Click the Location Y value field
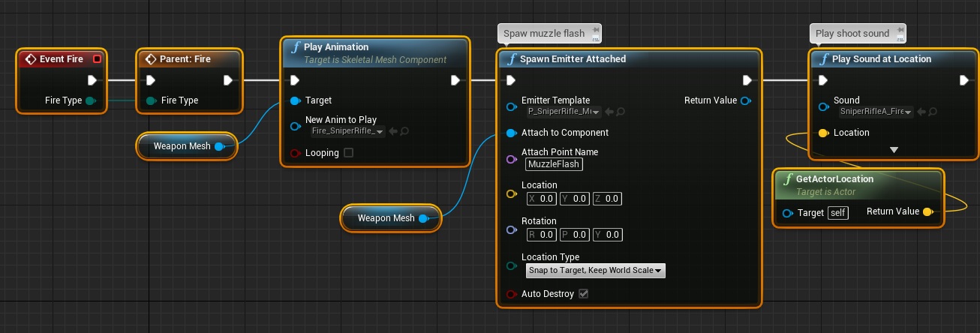The width and height of the screenshot is (980, 333). (576, 199)
